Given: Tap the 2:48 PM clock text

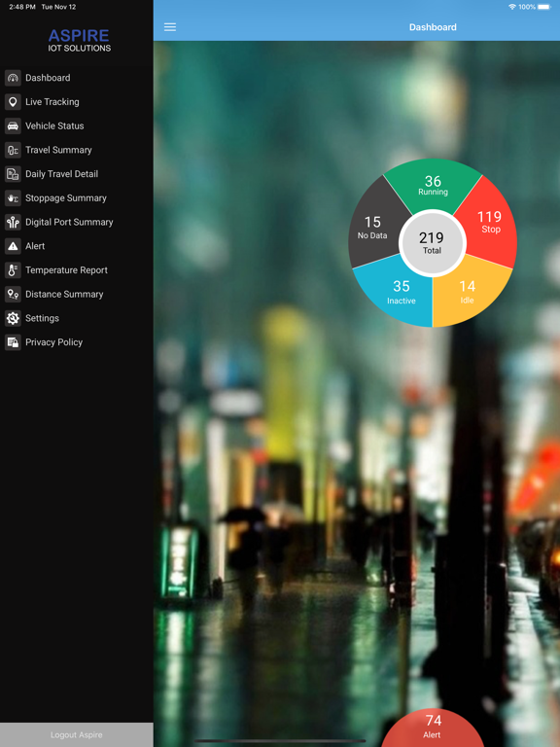Looking at the screenshot, I should pos(22,7).
